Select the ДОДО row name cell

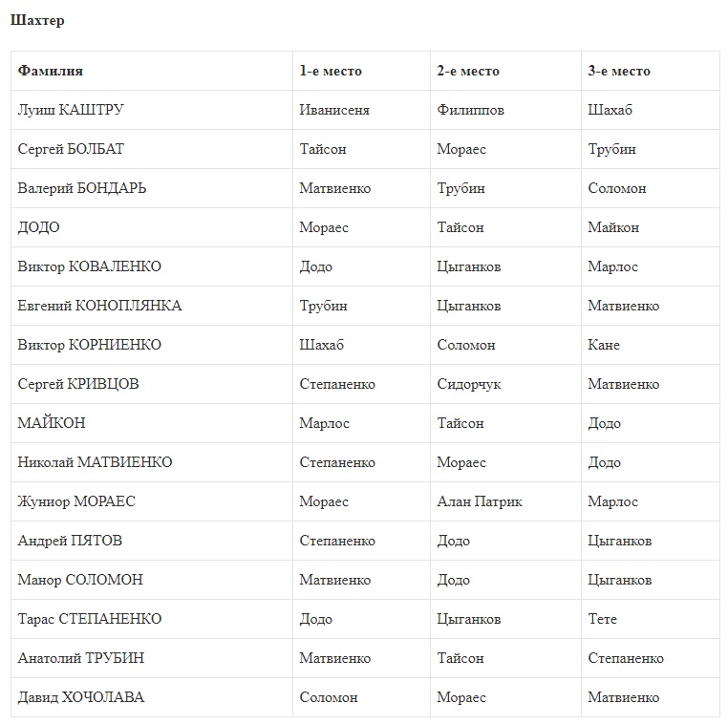click(38, 227)
